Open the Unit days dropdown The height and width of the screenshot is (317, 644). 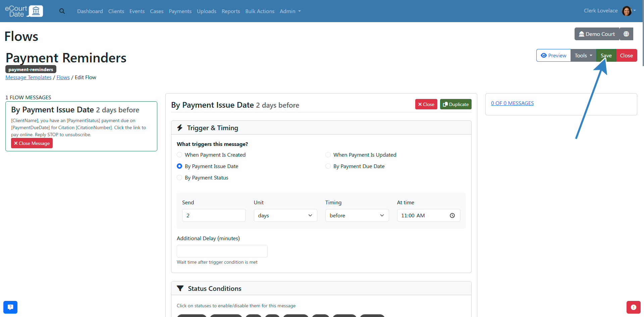click(x=285, y=215)
